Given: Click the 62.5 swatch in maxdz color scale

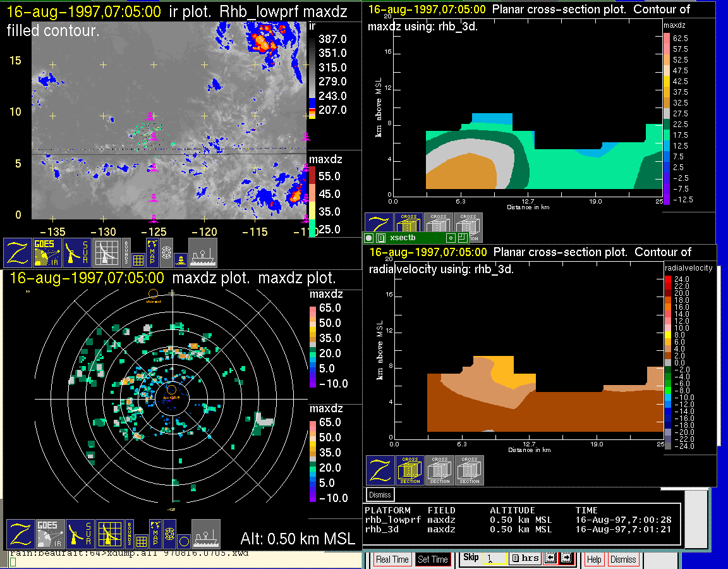Looking at the screenshot, I should [x=666, y=39].
